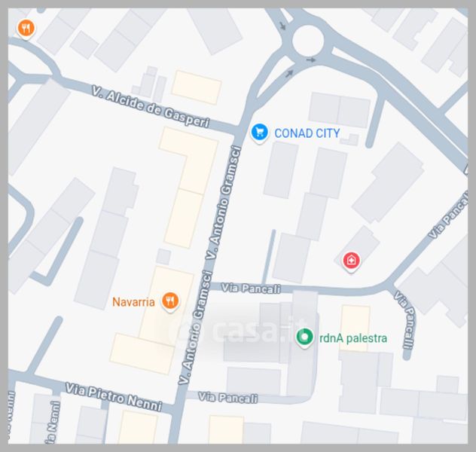
Task: Open the rdnA palestra text label
Action: pyautogui.click(x=353, y=338)
